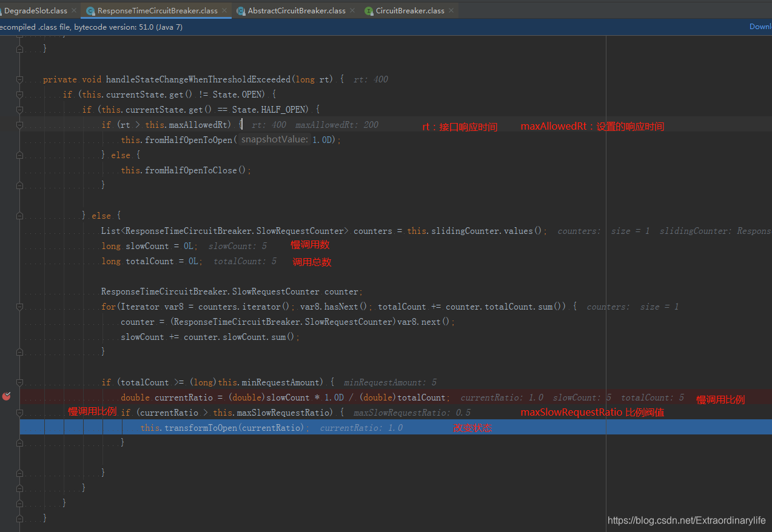Close the AbstractCircuitBreaker.class tab
The width and height of the screenshot is (772, 532).
point(352,11)
